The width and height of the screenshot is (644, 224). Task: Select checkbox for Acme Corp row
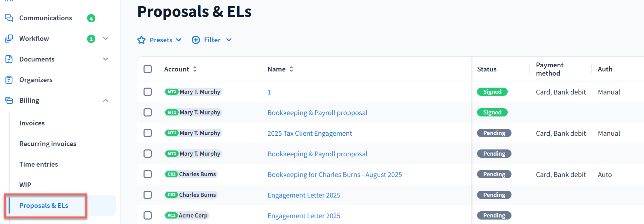click(x=148, y=215)
